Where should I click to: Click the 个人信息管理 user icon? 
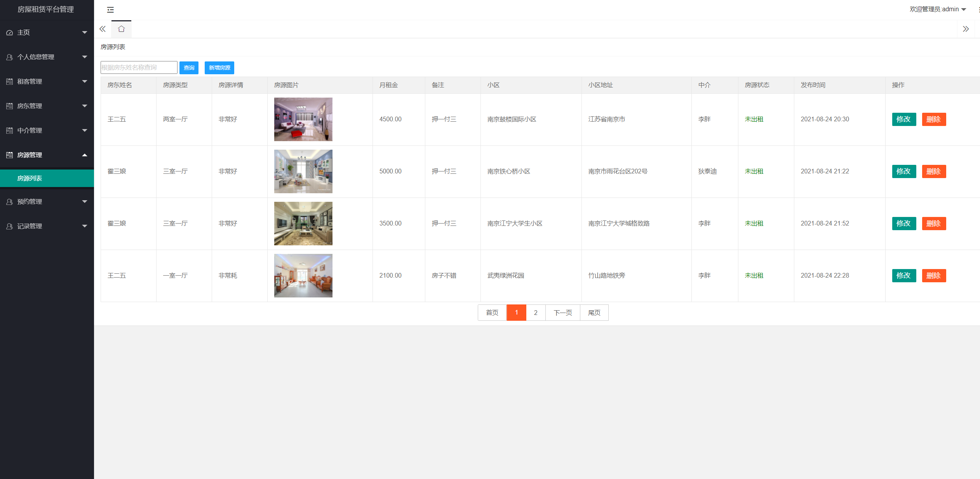(9, 57)
